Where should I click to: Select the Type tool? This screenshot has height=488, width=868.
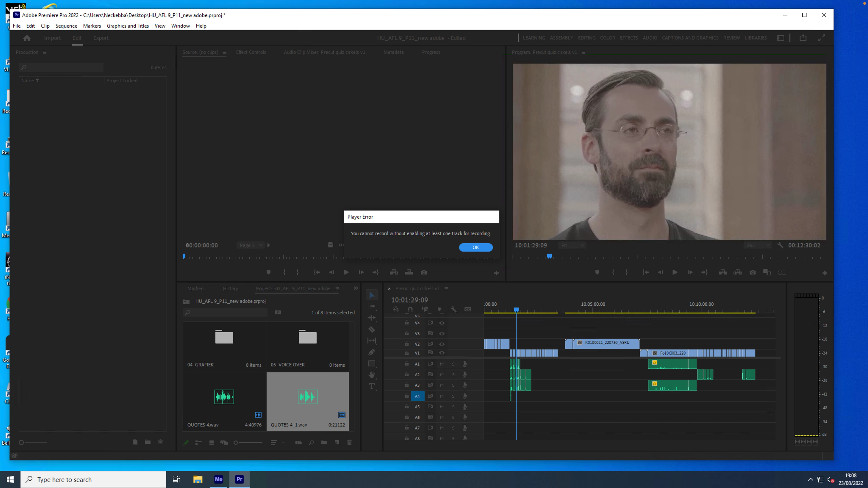click(372, 386)
